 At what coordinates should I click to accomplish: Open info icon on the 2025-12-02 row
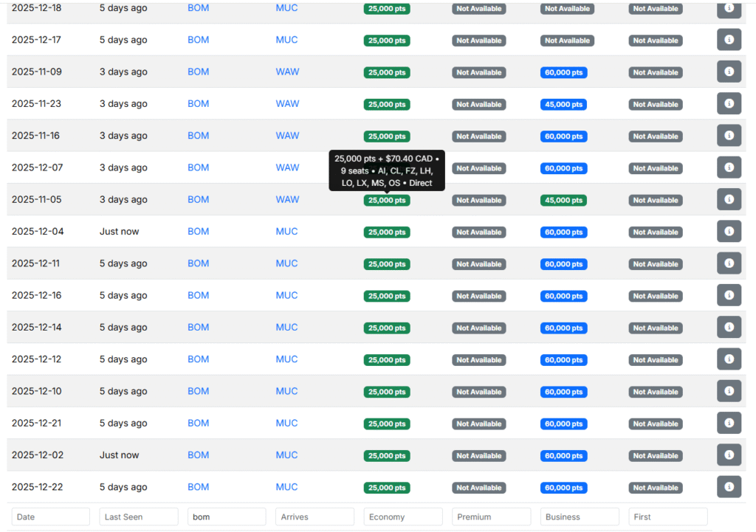729,455
